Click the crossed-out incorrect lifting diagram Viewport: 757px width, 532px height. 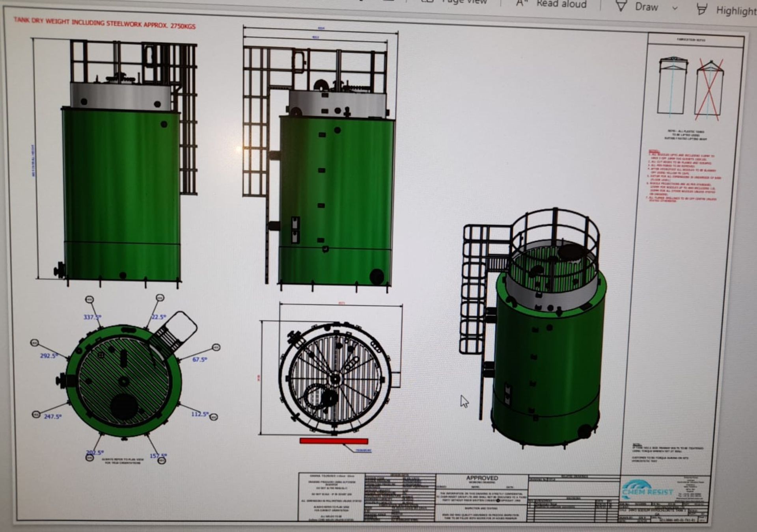point(709,90)
